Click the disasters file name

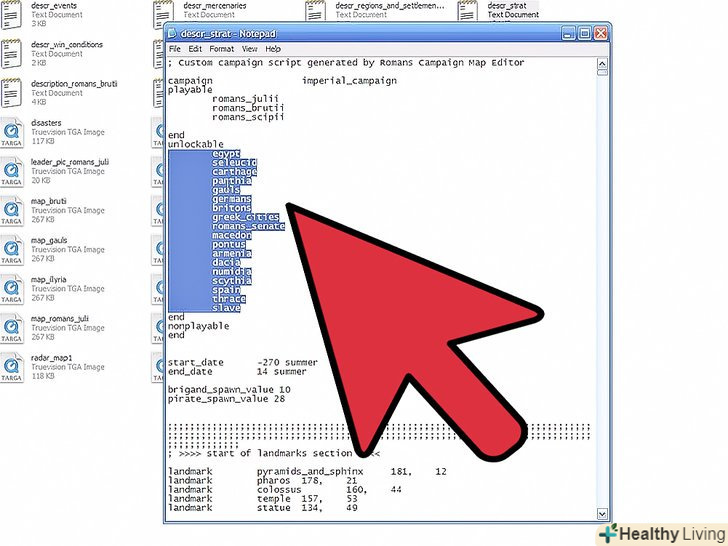click(46, 123)
